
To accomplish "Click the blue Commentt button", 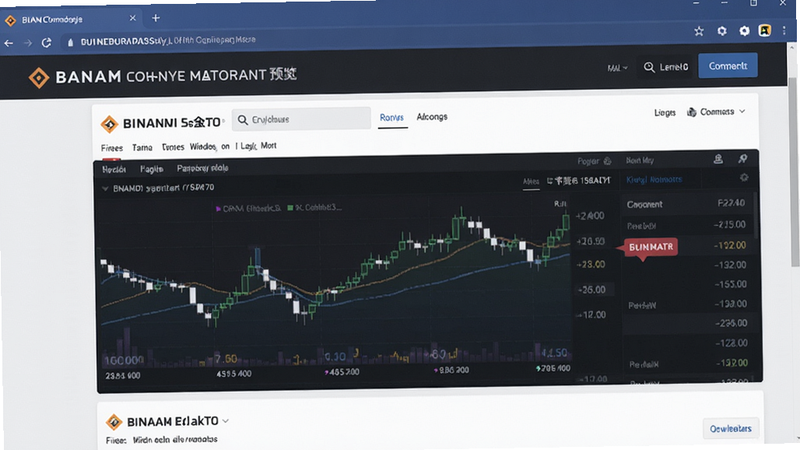I will [x=728, y=66].
